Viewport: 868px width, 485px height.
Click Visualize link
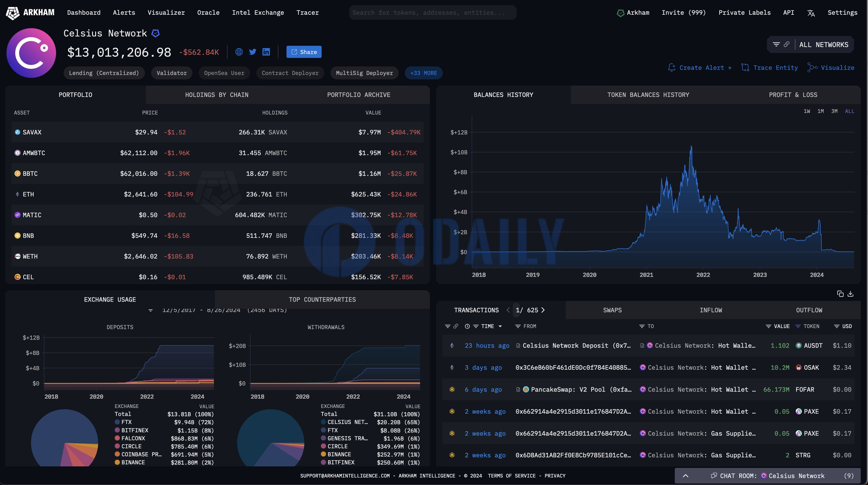point(831,67)
